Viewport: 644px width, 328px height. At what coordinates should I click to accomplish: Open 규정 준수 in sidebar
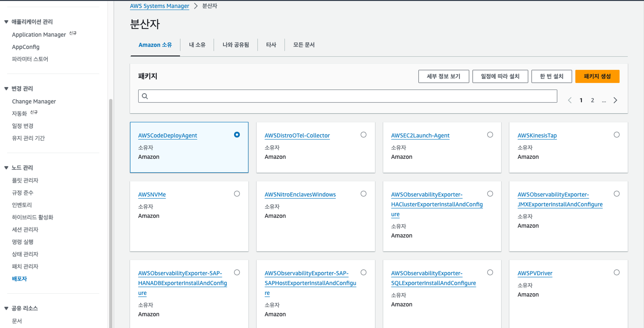coord(23,192)
